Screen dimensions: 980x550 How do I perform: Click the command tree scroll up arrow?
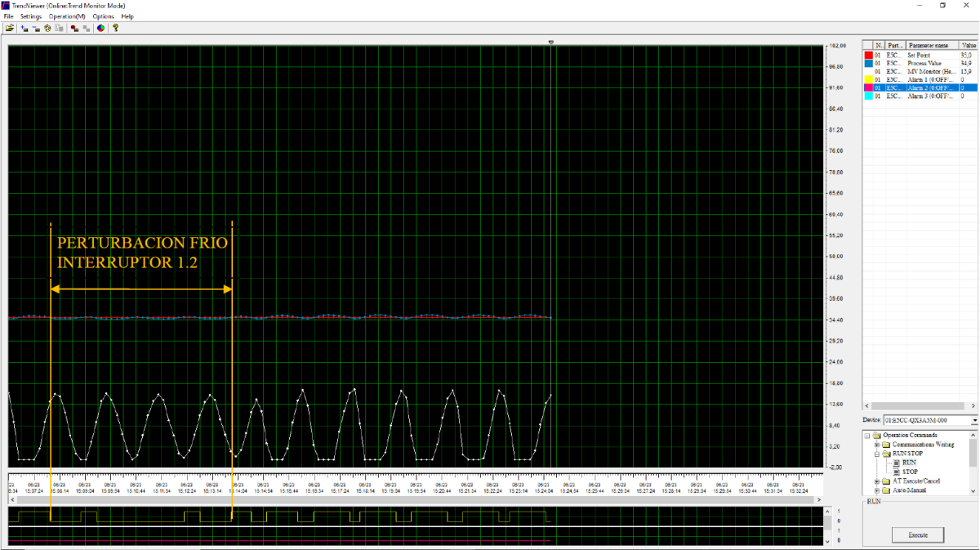(973, 436)
